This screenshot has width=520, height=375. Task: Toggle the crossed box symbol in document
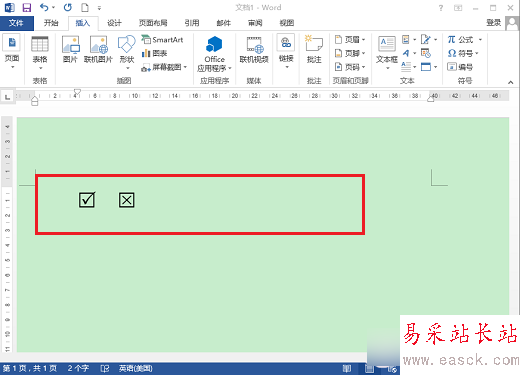[127, 200]
